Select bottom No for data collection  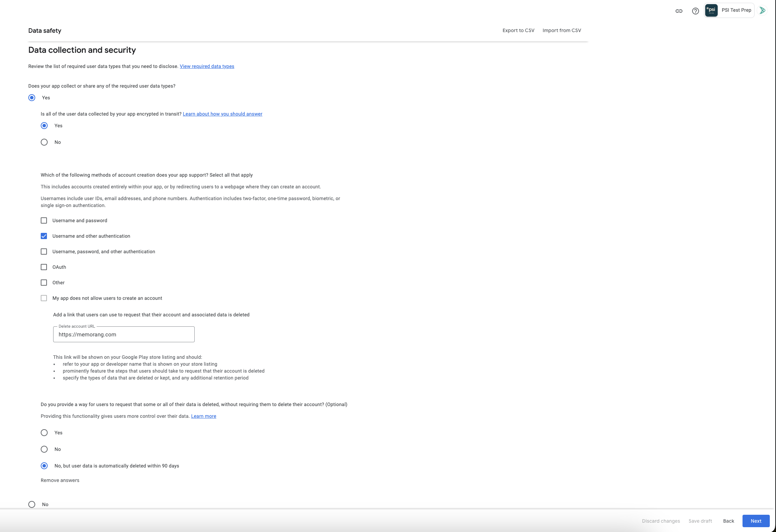tap(32, 504)
